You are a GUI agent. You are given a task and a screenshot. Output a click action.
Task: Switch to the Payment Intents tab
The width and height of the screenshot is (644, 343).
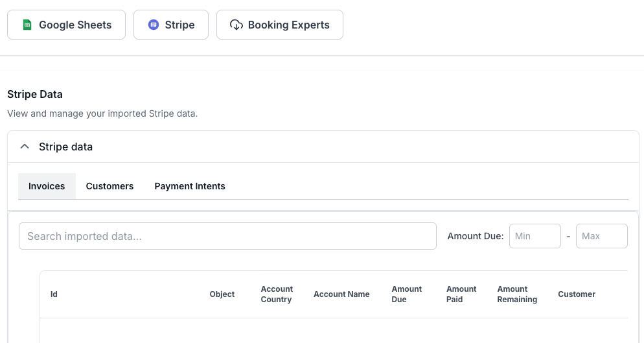[x=190, y=186]
